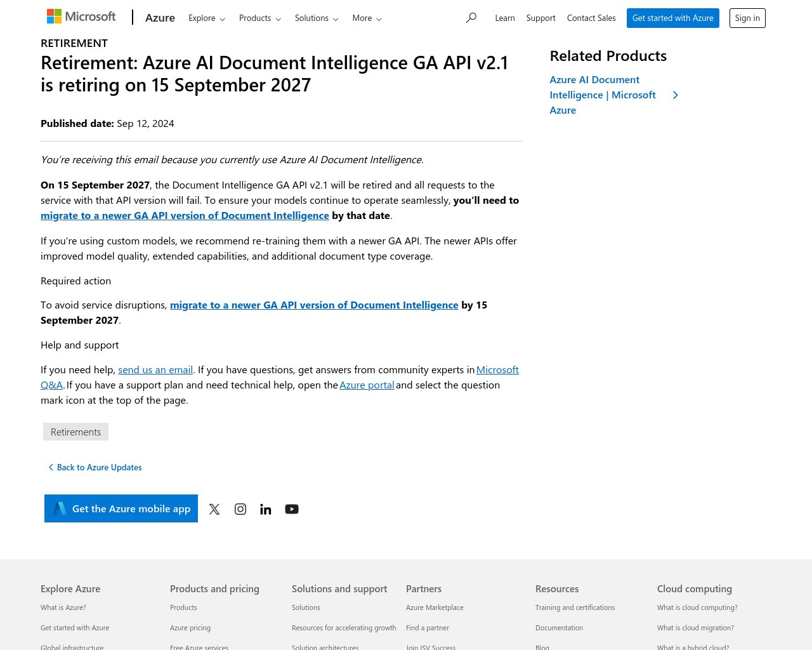Open the Instagram icon

coord(240,508)
